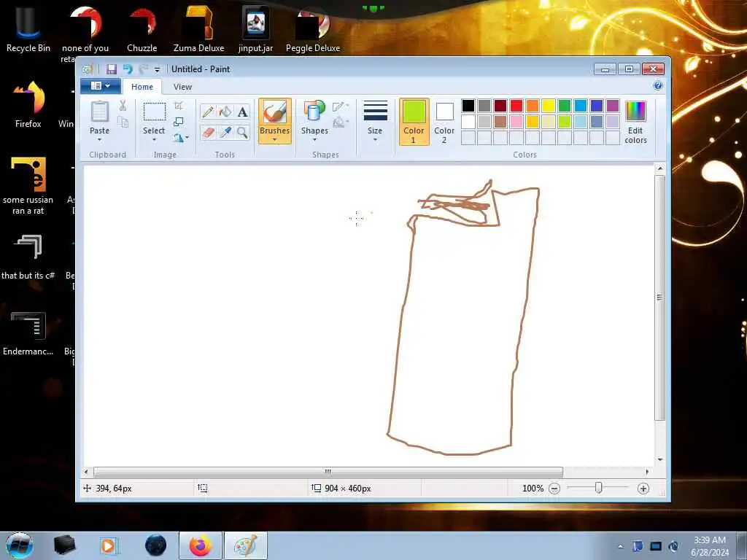Open the Edit colors dialog
Viewport: 747px width, 560px height.
[635, 122]
